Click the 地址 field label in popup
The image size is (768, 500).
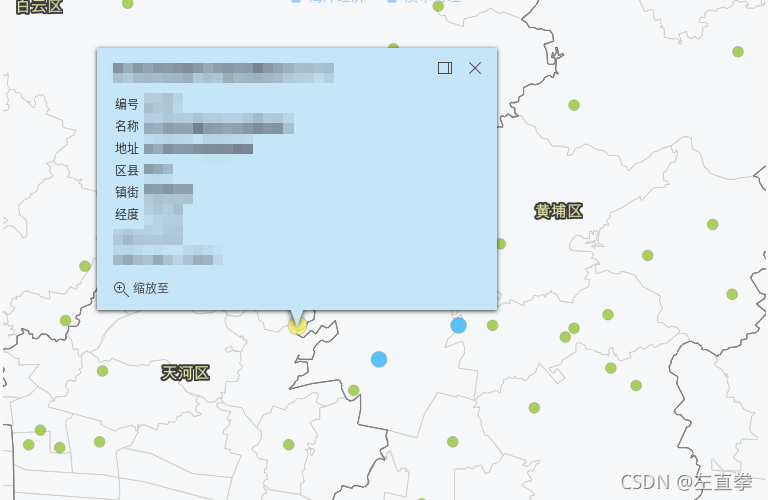[x=127, y=148]
